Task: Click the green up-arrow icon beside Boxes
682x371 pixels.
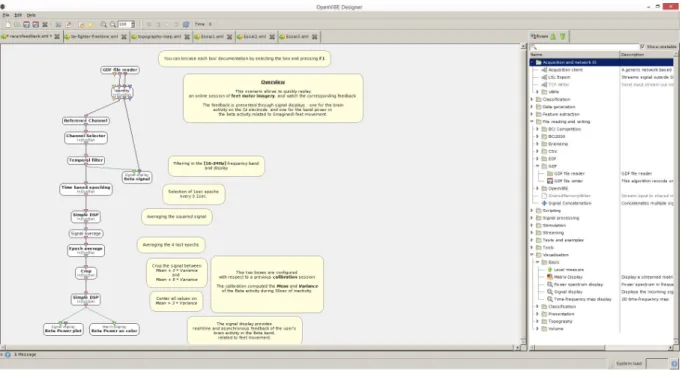Action: [553, 37]
